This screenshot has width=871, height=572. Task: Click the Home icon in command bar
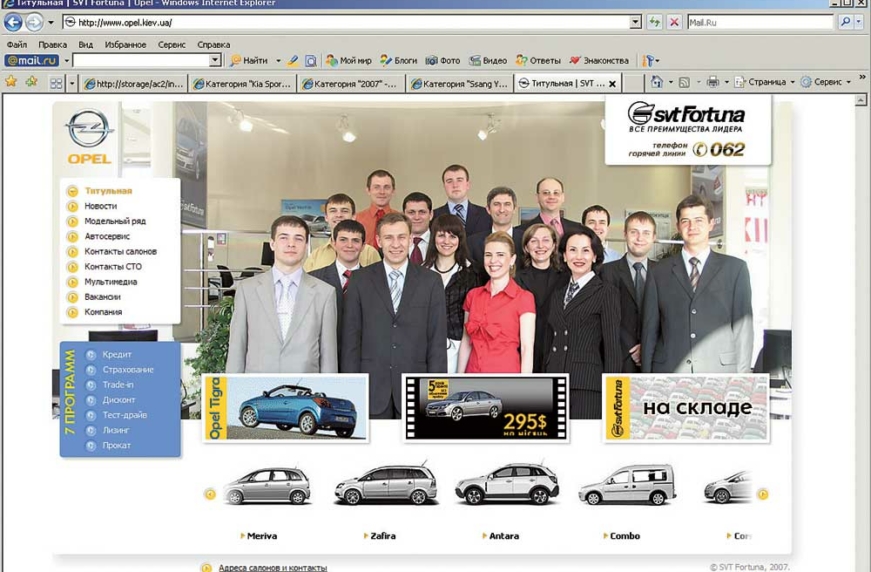(656, 83)
